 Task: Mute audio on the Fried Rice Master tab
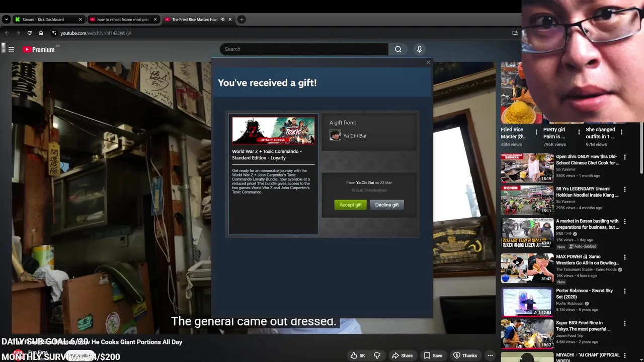222,20
